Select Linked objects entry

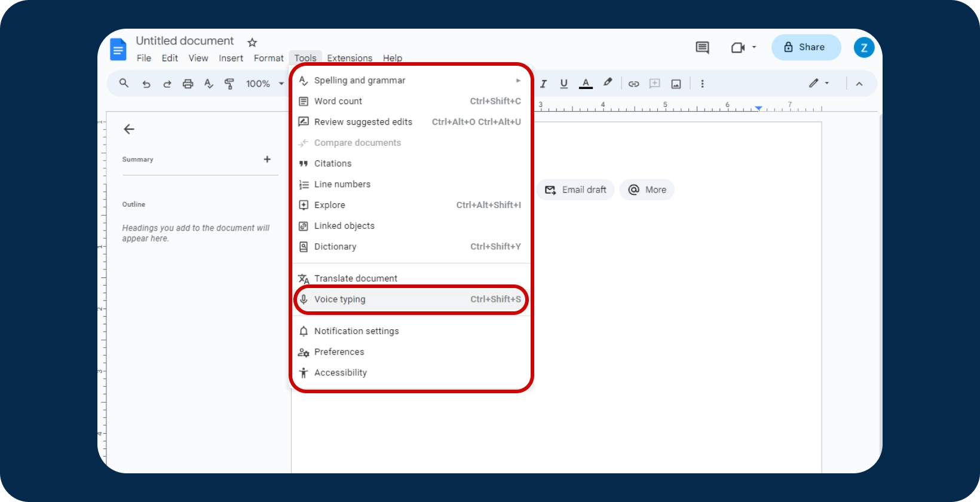click(411, 226)
